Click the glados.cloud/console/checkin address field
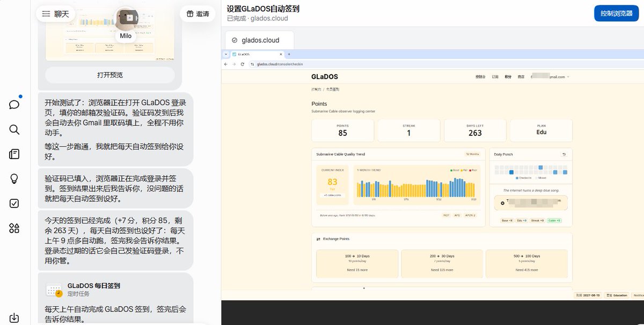Screen dimensions: 644x325 (x=280, y=64)
